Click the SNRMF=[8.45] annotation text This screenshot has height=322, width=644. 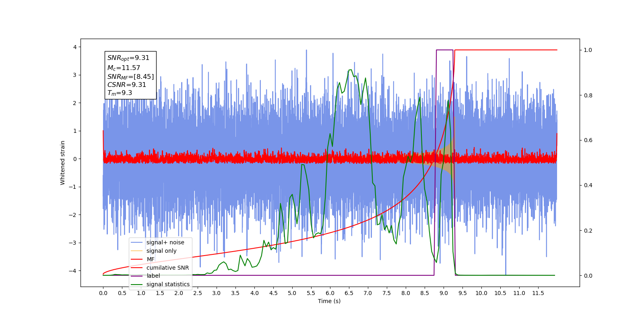click(x=130, y=76)
